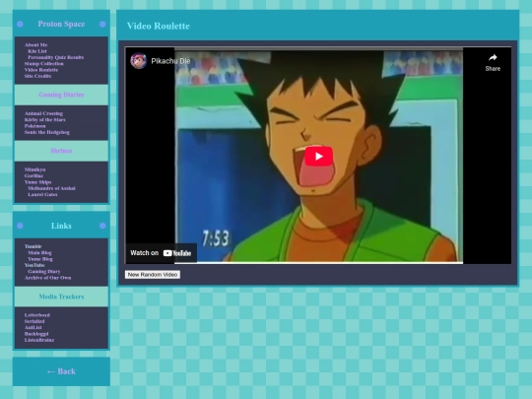Open the Kin List page

[37, 51]
